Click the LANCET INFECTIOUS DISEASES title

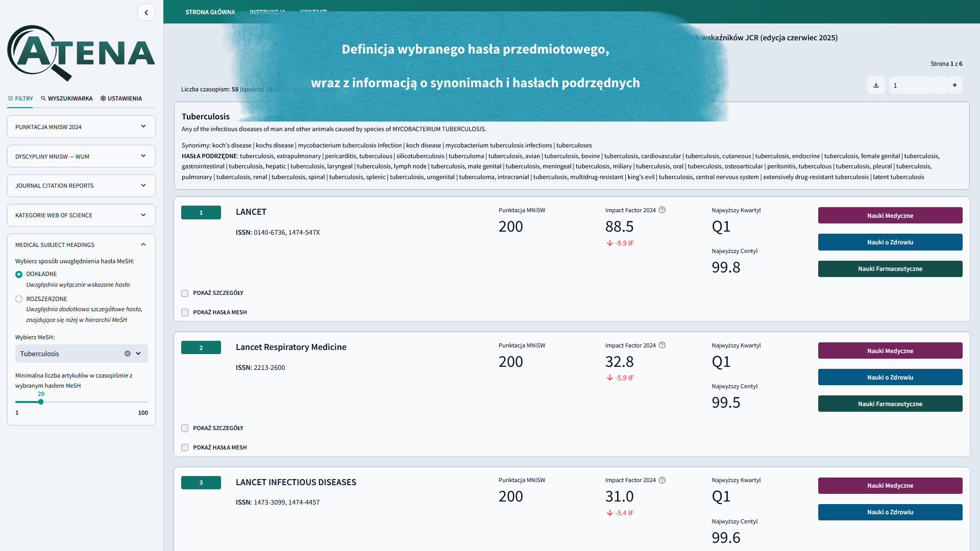[x=296, y=482]
